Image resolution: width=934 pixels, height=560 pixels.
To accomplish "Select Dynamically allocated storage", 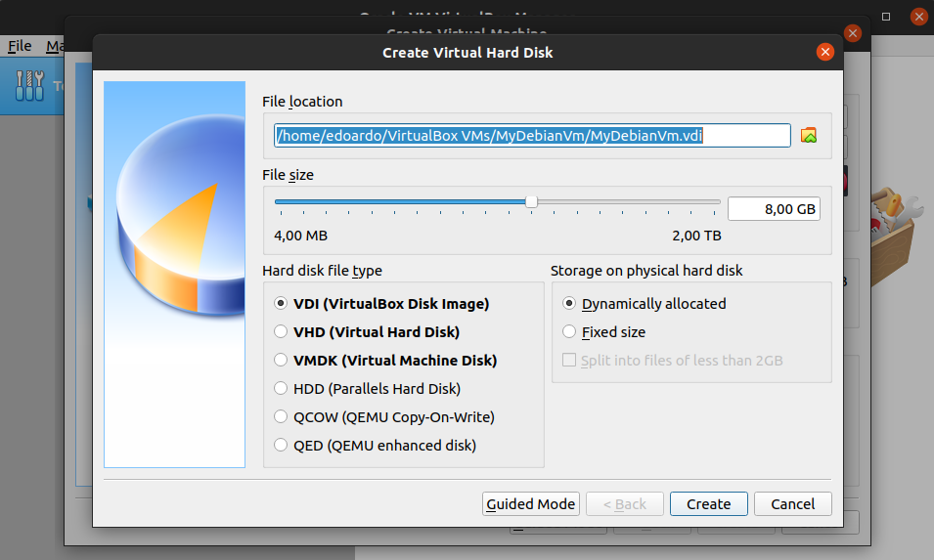I will (x=644, y=304).
